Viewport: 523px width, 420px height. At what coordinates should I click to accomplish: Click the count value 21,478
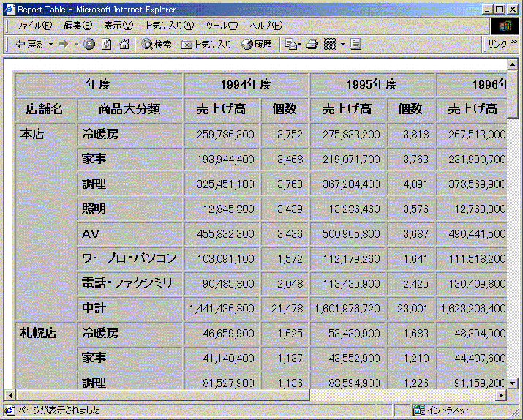click(287, 309)
